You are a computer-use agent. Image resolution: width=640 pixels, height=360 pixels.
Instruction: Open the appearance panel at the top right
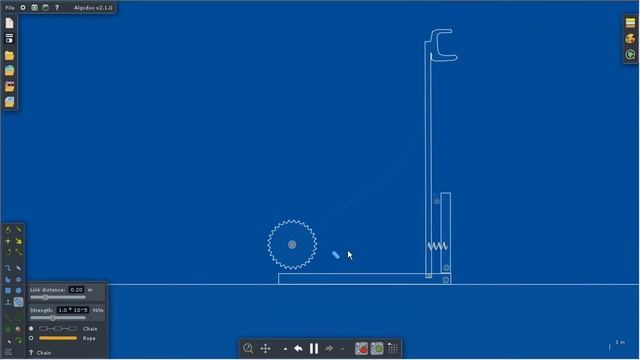[x=630, y=23]
